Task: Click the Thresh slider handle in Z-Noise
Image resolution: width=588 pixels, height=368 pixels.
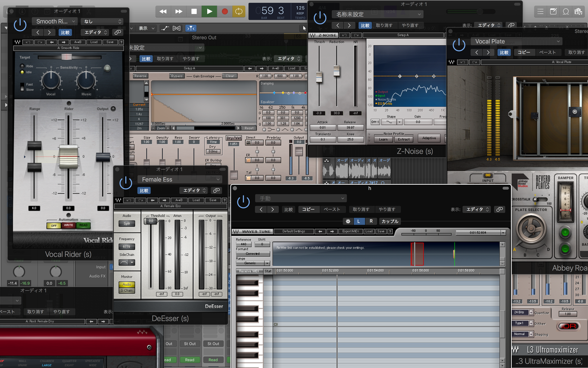Action: point(319,77)
